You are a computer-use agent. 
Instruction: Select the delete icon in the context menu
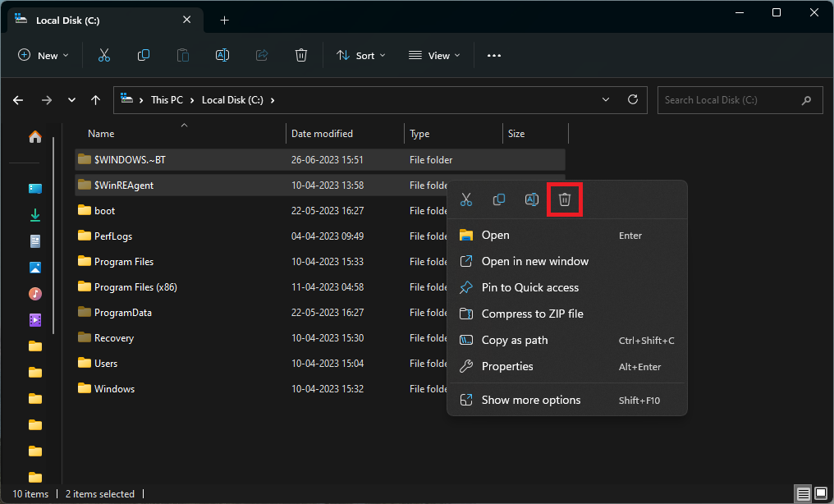[564, 199]
